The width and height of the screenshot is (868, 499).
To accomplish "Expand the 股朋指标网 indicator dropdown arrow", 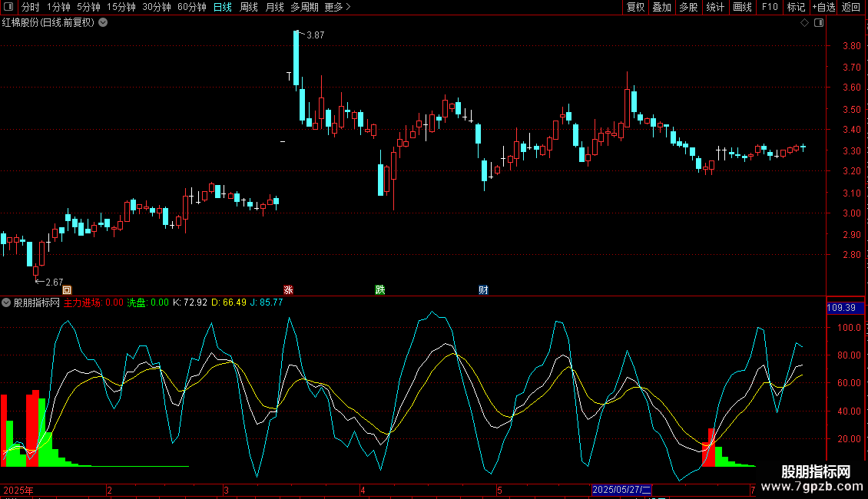I will point(6,302).
